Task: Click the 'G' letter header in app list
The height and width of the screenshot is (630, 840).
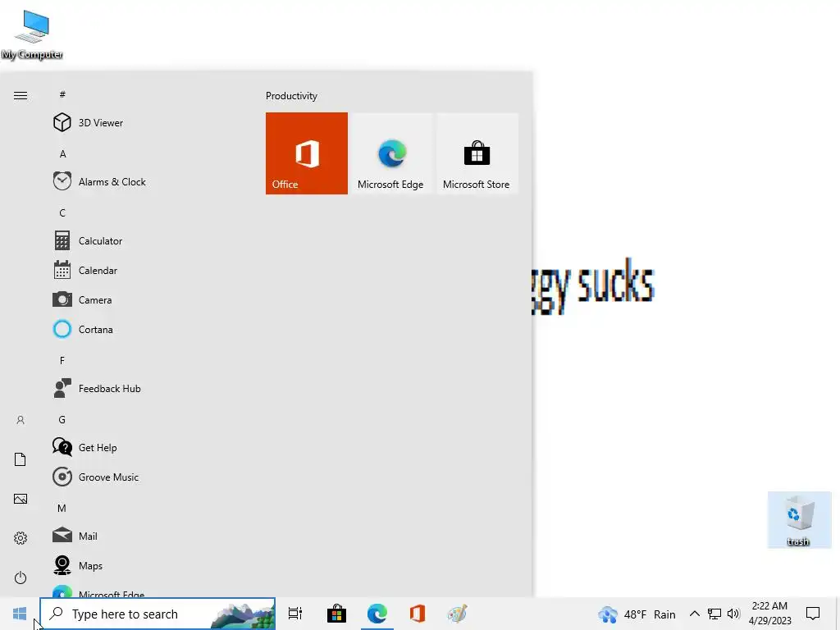Action: click(62, 419)
